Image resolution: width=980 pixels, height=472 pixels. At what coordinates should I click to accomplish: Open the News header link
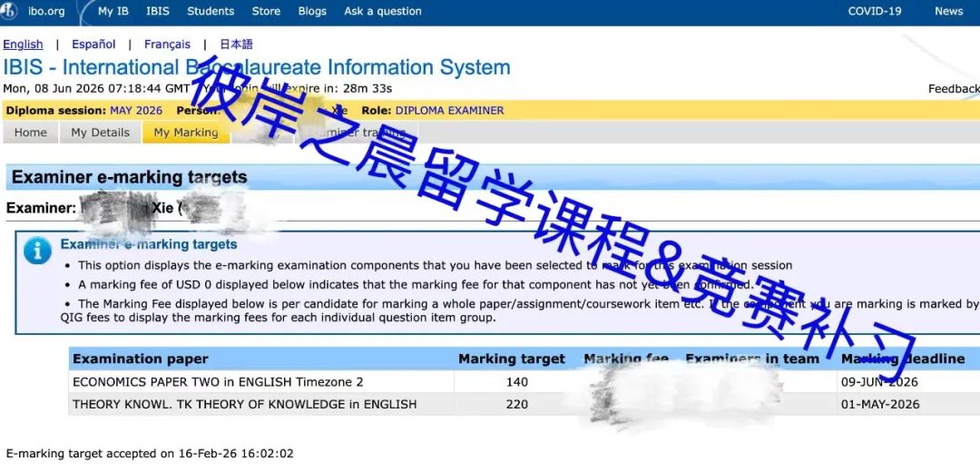949,11
